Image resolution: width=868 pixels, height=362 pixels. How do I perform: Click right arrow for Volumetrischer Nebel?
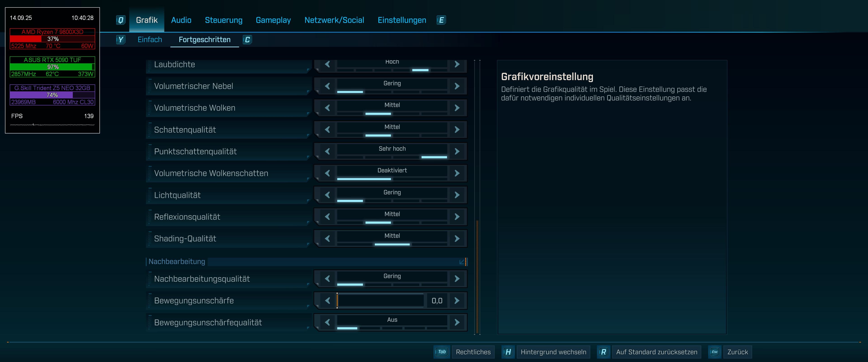click(x=457, y=86)
